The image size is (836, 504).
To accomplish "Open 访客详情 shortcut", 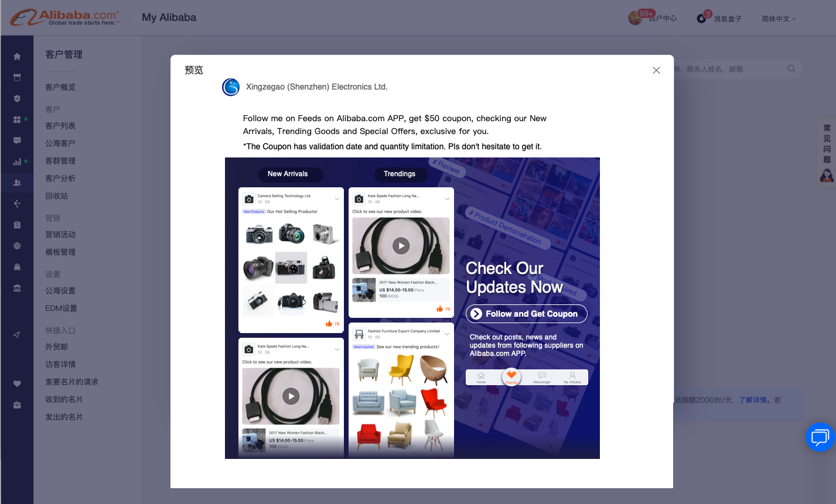I will [60, 365].
